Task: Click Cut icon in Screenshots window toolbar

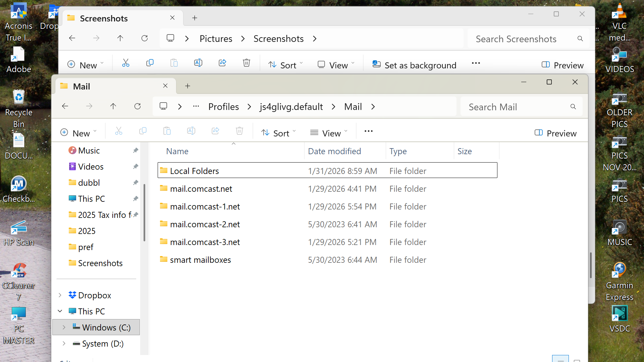Action: click(x=126, y=63)
